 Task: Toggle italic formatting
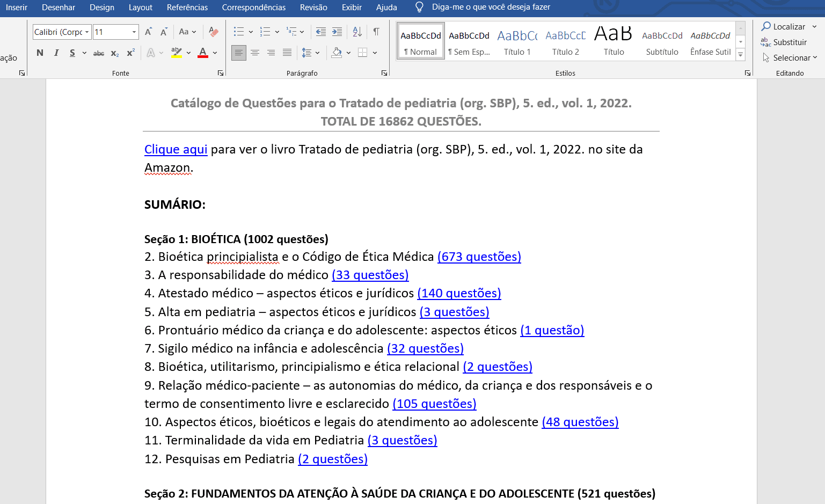click(x=56, y=53)
